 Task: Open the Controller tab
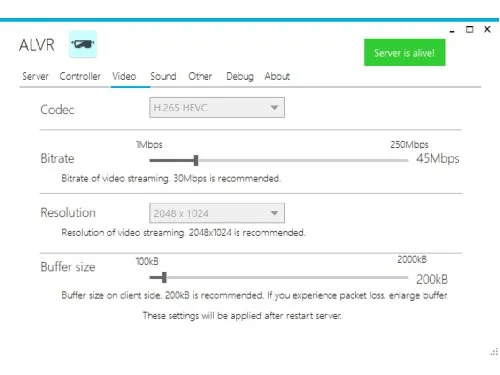coord(80,76)
